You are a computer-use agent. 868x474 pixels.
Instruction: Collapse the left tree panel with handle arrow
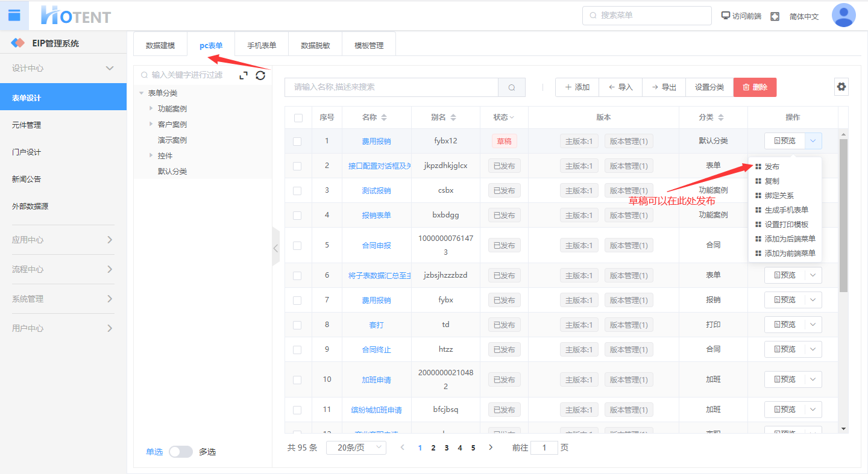coord(275,248)
